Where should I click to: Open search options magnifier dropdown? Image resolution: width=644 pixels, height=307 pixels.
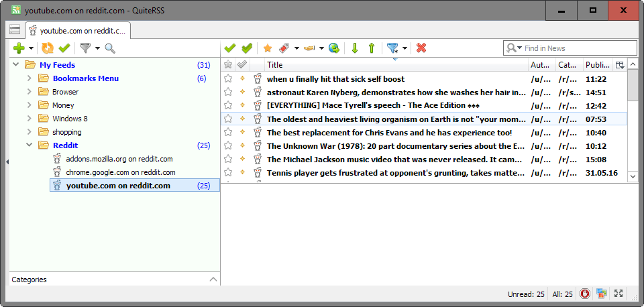coord(513,48)
